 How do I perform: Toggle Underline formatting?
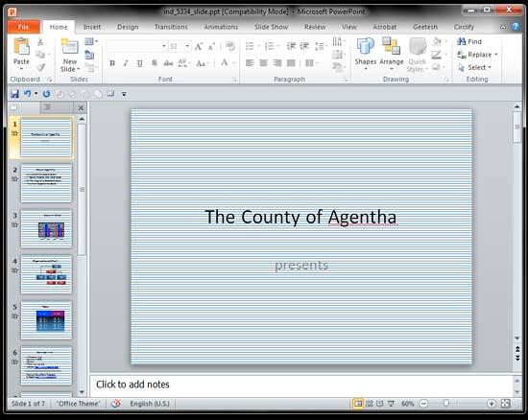pyautogui.click(x=140, y=63)
